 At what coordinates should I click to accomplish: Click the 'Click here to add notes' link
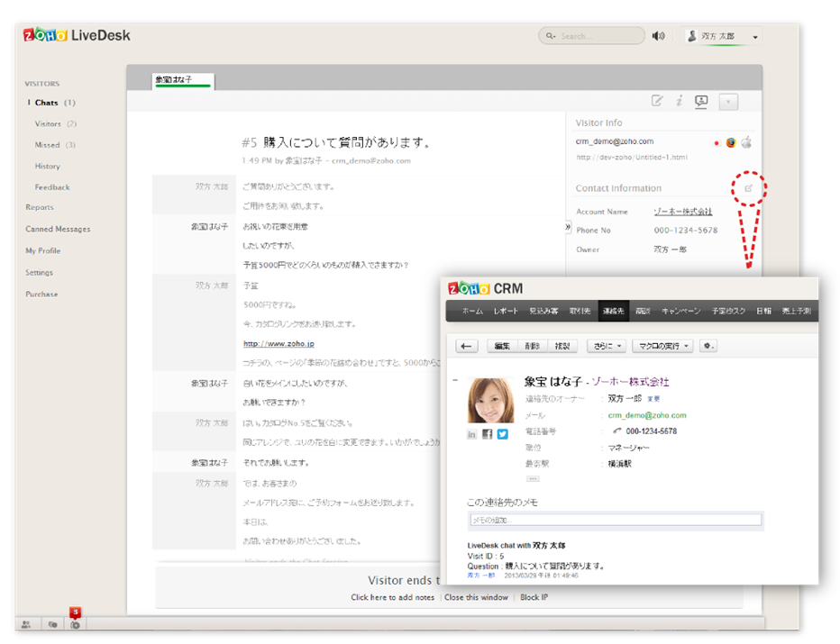392,597
